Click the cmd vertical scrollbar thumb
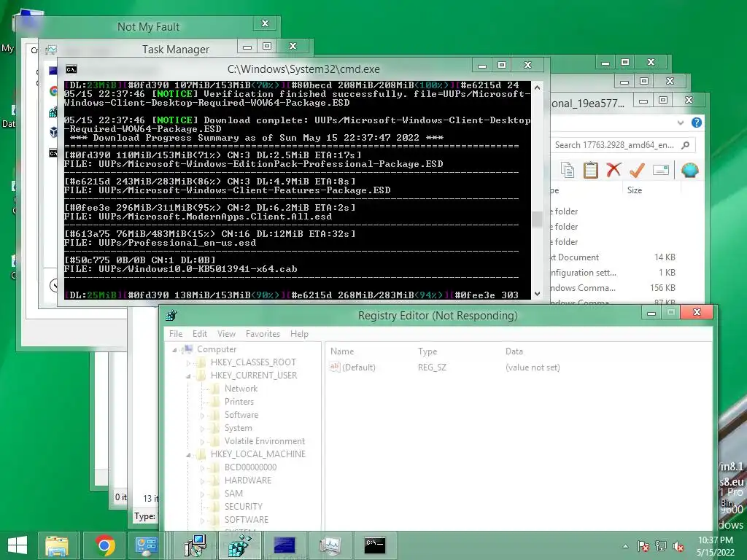This screenshot has height=560, width=747. coord(537,219)
